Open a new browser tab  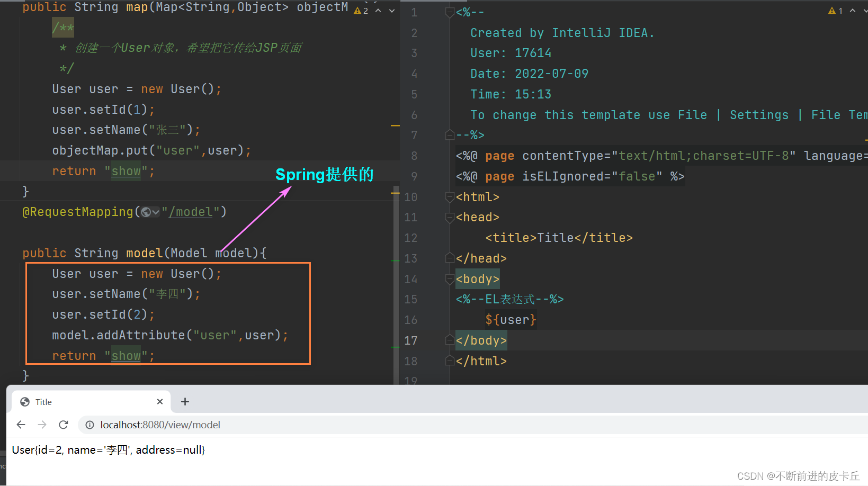pyautogui.click(x=185, y=402)
